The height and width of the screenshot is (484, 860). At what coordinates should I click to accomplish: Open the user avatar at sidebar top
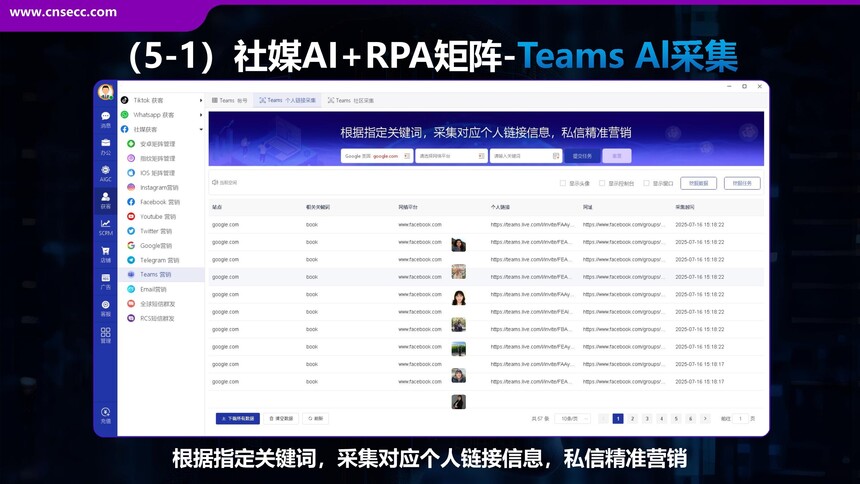tap(105, 92)
